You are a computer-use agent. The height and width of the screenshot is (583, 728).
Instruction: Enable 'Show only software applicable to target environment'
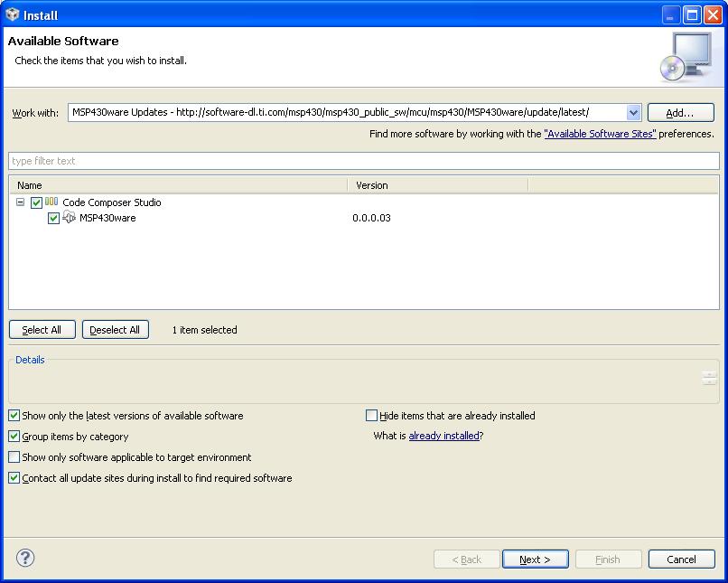point(14,456)
